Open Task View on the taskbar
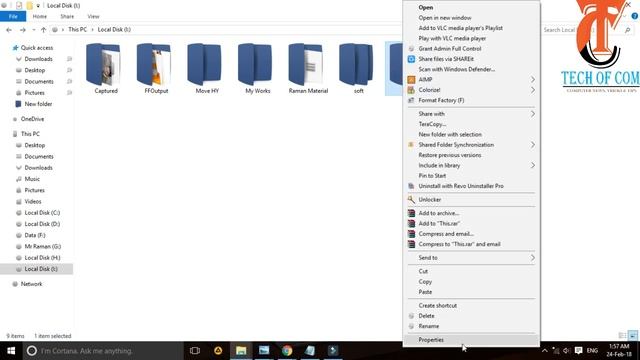 click(195, 351)
